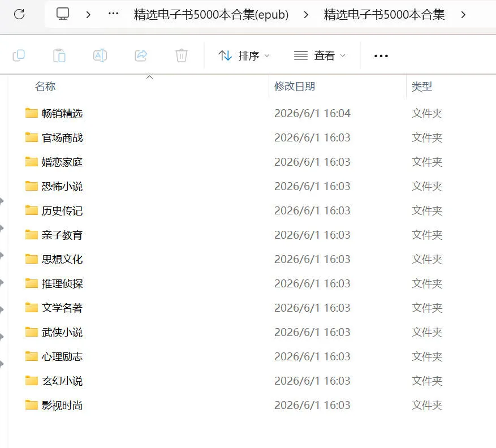Viewport: 496px width, 448px height.
Task: Click the folder icon of 武侠小说
Action: tap(32, 331)
